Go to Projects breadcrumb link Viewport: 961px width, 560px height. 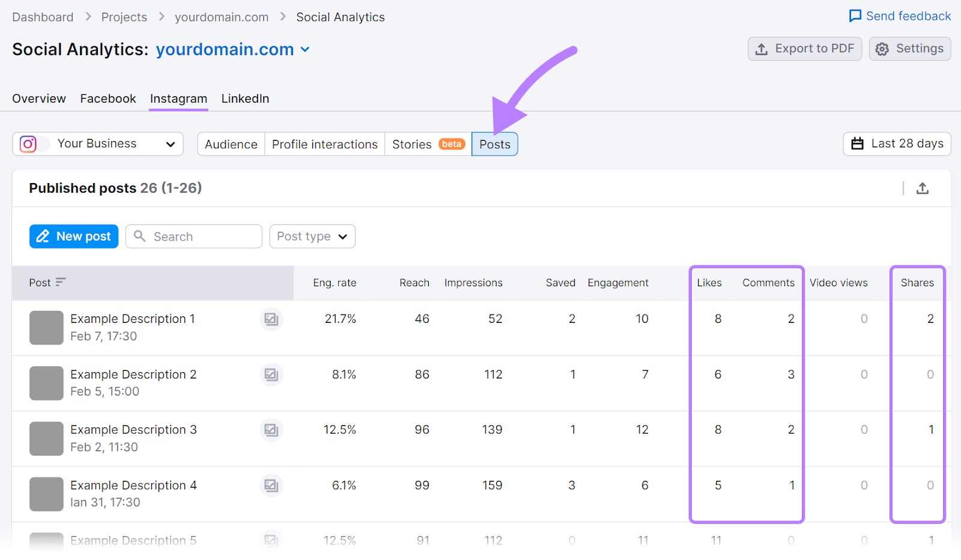(x=124, y=17)
